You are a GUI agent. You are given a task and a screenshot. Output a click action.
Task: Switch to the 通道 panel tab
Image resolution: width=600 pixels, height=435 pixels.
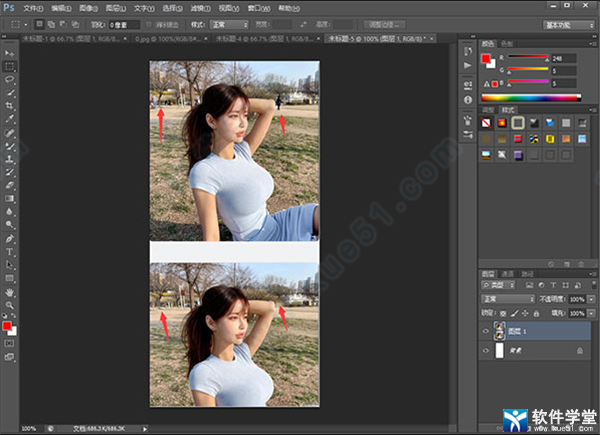508,272
